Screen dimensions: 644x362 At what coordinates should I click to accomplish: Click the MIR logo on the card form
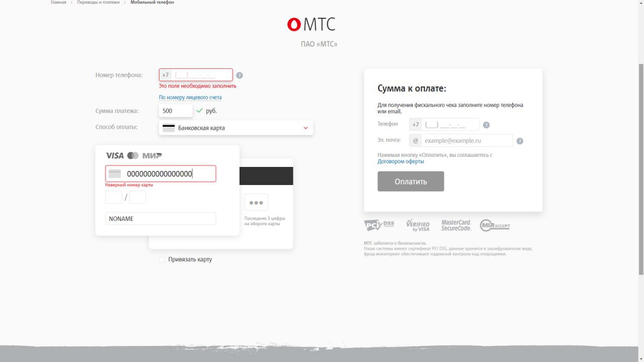click(152, 155)
